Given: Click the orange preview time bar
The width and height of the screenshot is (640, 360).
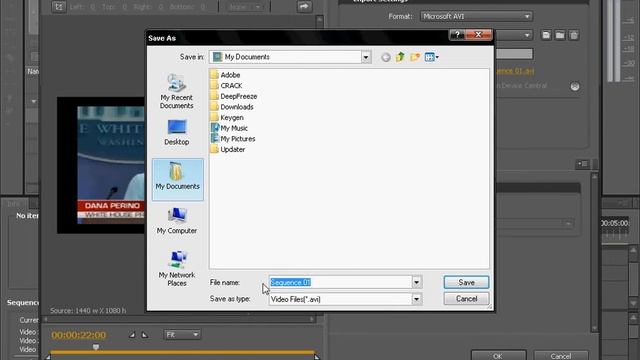Looking at the screenshot, I should pos(182,352).
